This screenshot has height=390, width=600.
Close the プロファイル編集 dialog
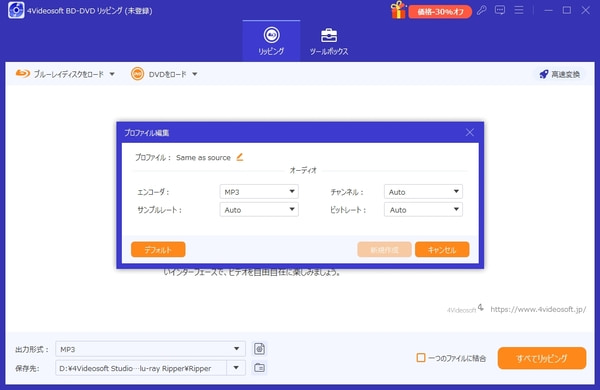(x=470, y=132)
